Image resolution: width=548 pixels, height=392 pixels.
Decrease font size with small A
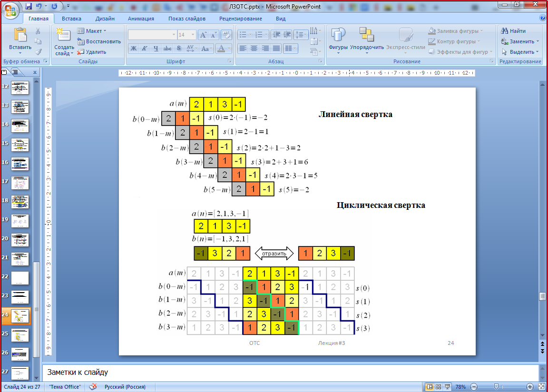[214, 35]
